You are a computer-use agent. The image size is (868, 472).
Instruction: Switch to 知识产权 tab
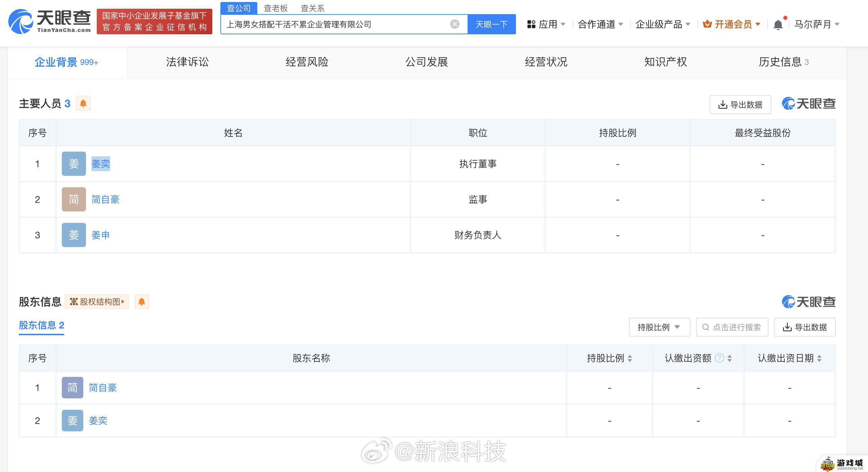point(665,62)
